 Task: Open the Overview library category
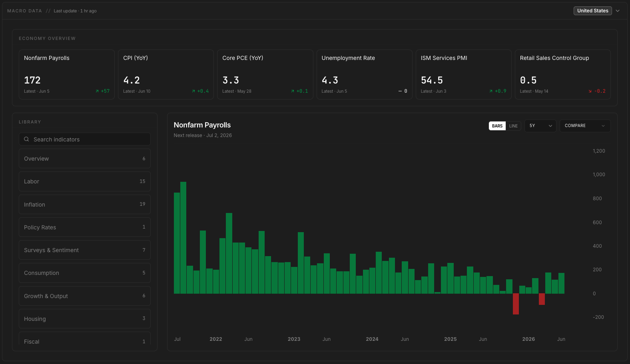point(85,159)
